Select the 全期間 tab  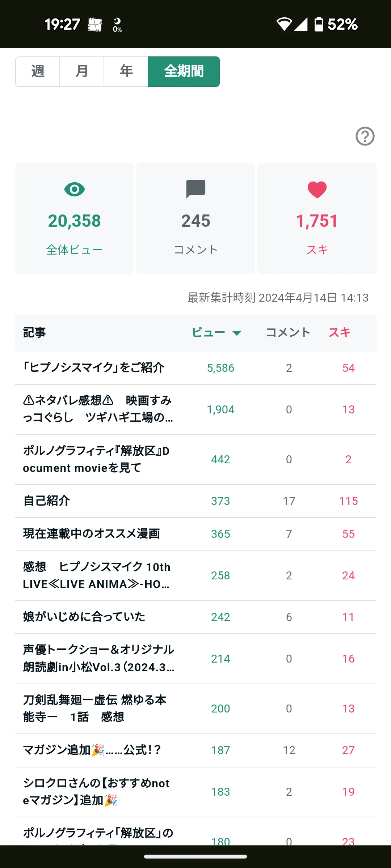184,72
